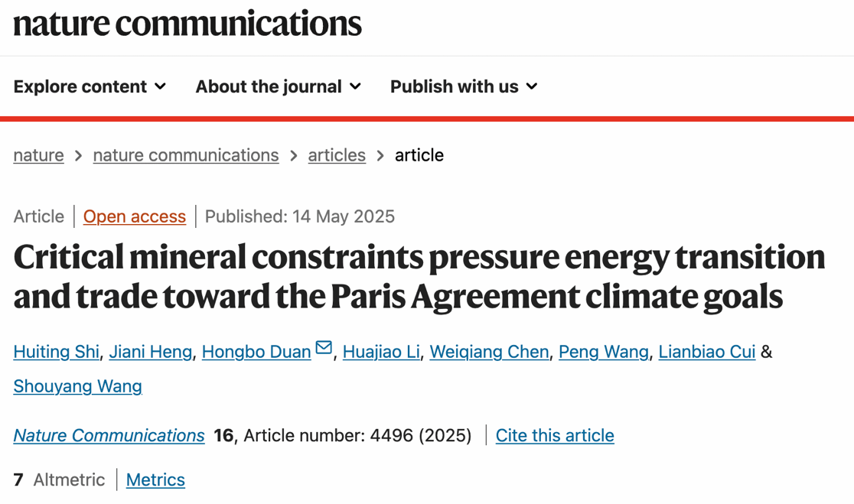Navigate to the articles breadcrumb
Image resolution: width=854 pixels, height=504 pixels.
pyautogui.click(x=337, y=155)
